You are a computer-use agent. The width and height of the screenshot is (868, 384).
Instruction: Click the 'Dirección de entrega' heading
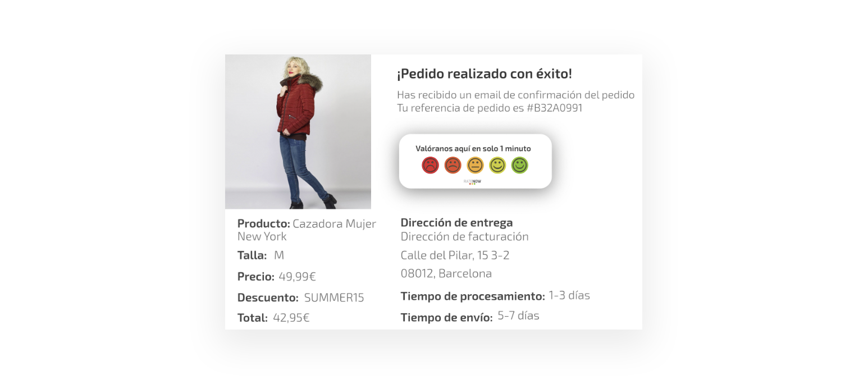[x=456, y=222]
